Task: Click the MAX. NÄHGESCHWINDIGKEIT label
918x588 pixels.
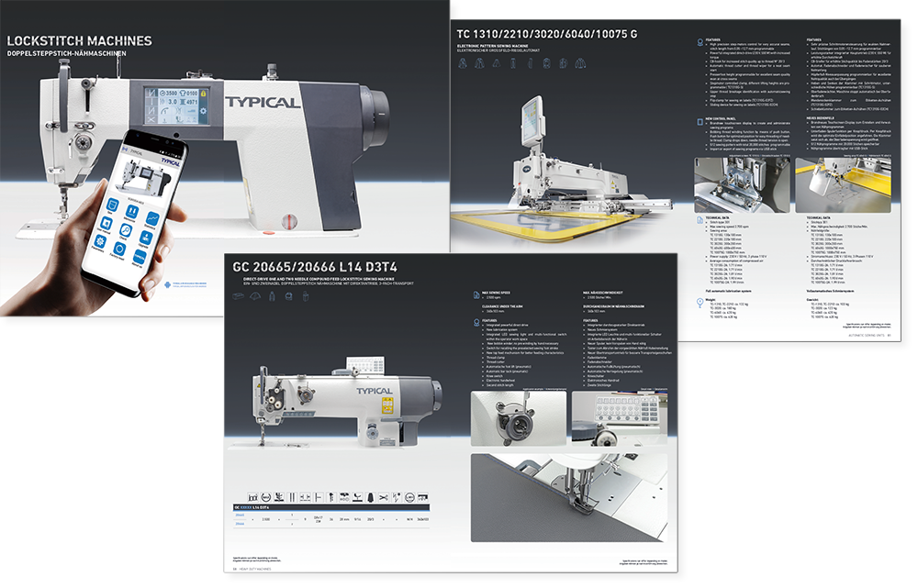Action: pos(603,293)
